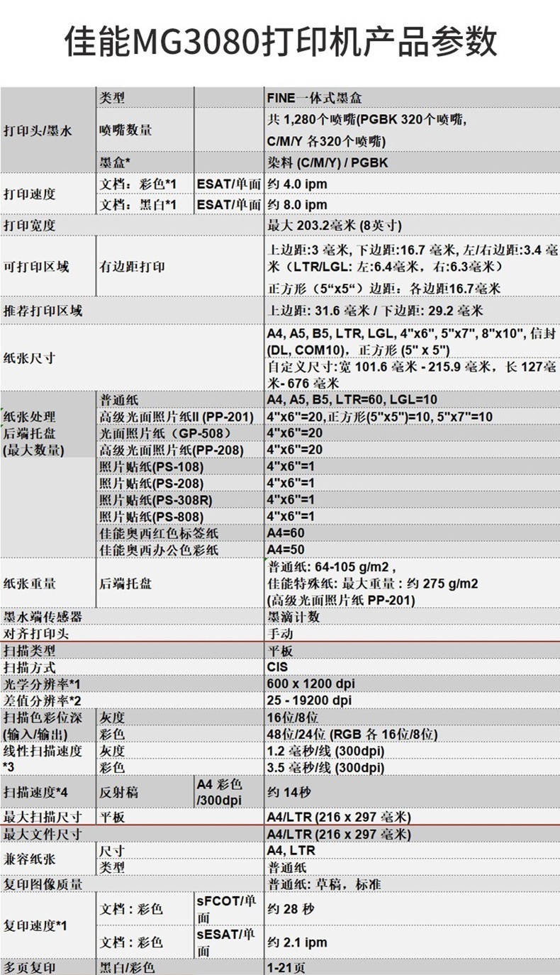Select the 喷嘴数量 cell
Screen dimensions: 560x975
tap(125, 130)
